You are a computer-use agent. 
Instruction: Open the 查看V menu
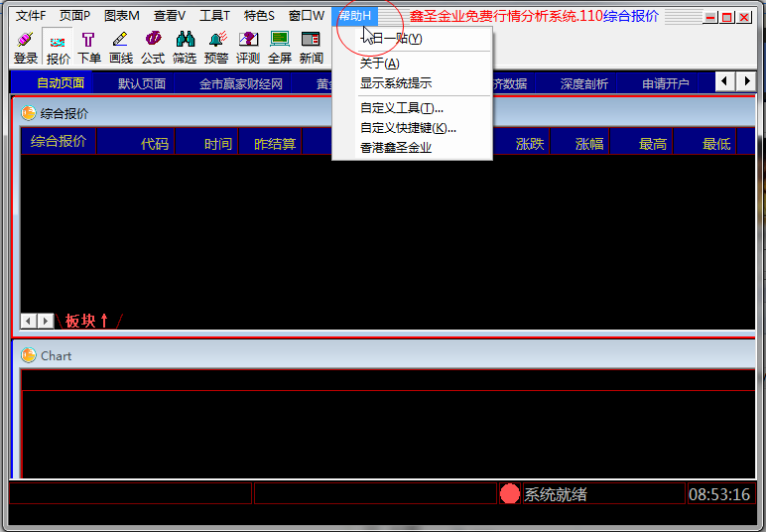click(170, 16)
